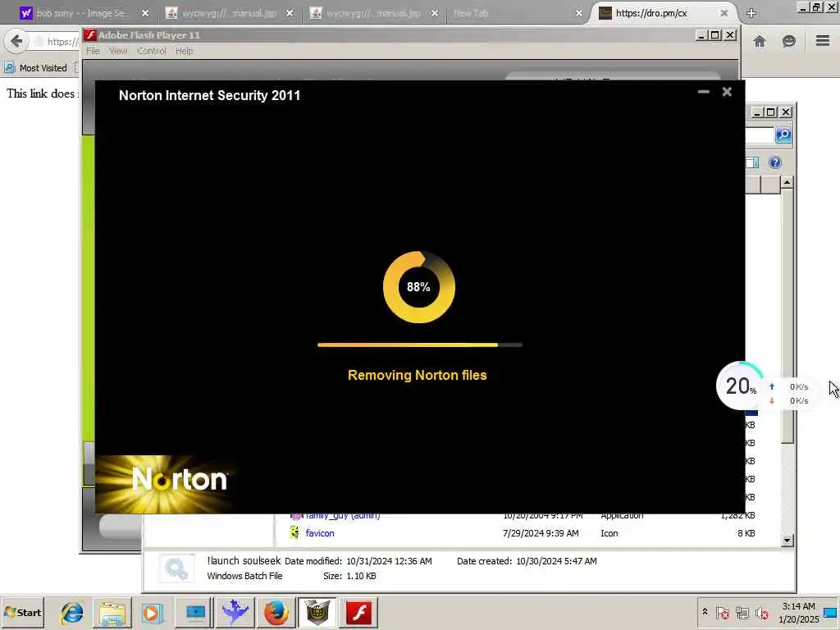The width and height of the screenshot is (840, 630).
Task: Maximize the Explorer window behind Norton
Action: coord(771,112)
